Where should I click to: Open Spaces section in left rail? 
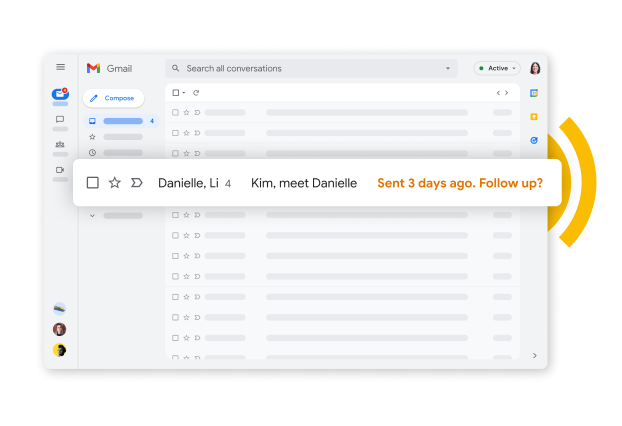[x=60, y=144]
